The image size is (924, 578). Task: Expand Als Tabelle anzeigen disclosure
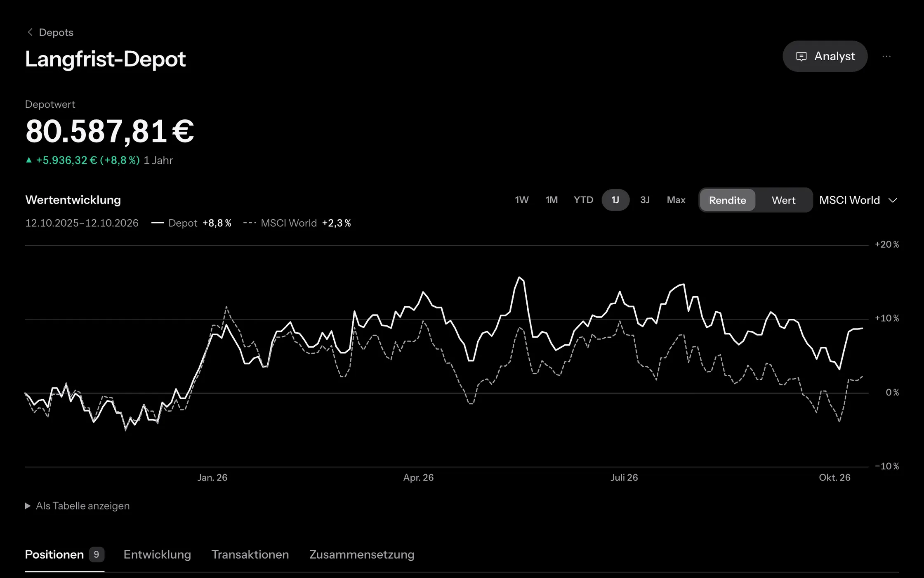click(x=78, y=506)
